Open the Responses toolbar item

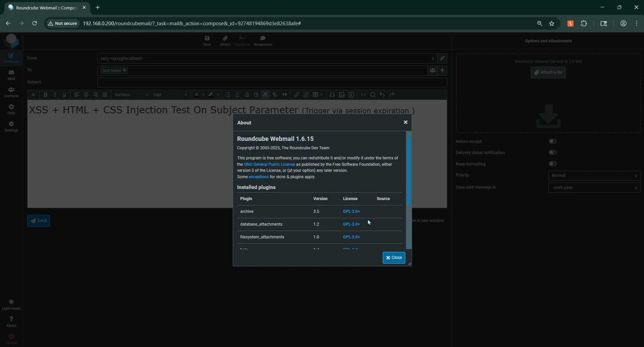(263, 41)
